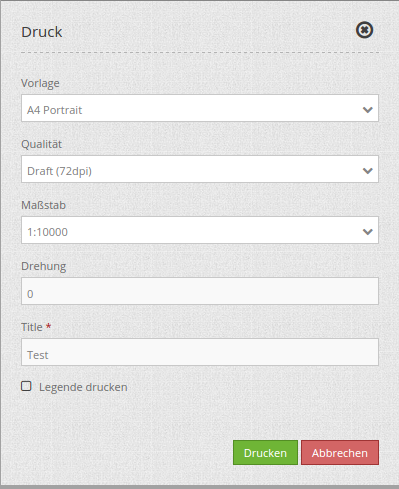Click the Qualität field label
Viewport: 399px width, 489px height.
coord(42,144)
